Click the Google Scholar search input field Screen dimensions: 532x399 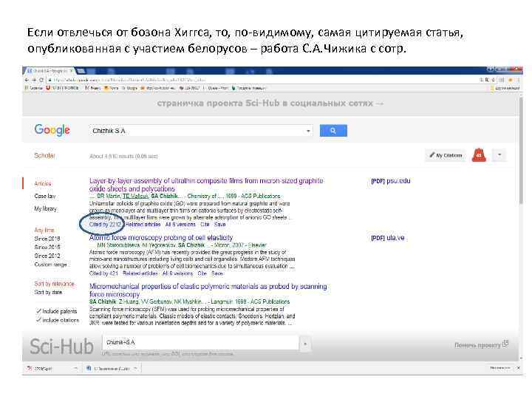point(198,131)
